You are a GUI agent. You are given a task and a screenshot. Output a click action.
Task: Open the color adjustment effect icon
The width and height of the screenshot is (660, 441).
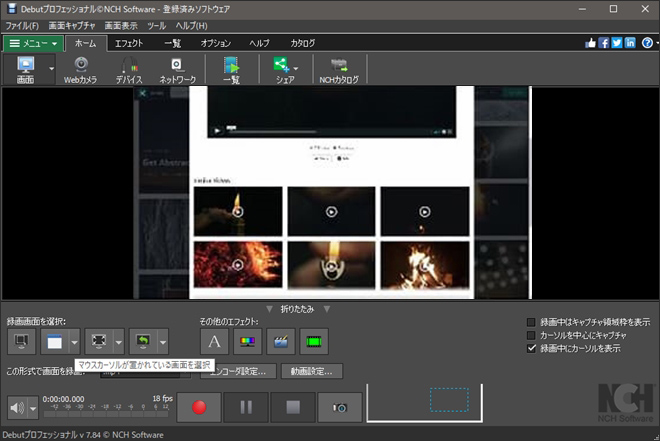tap(248, 341)
